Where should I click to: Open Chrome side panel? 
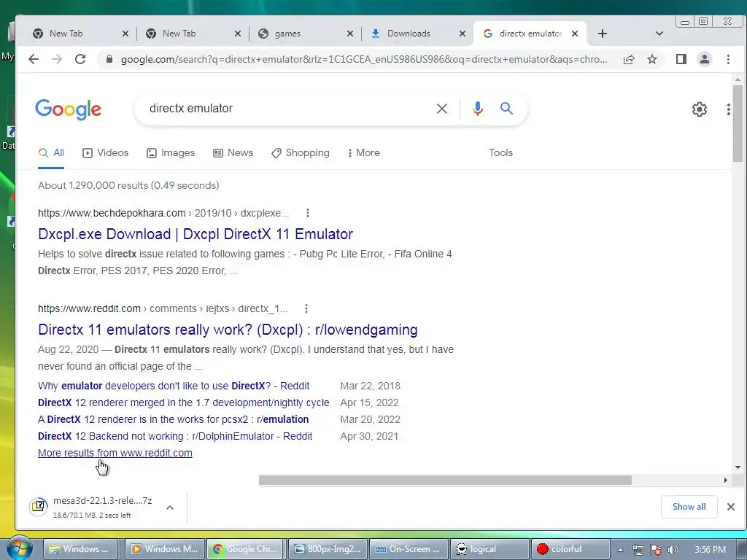(x=681, y=59)
